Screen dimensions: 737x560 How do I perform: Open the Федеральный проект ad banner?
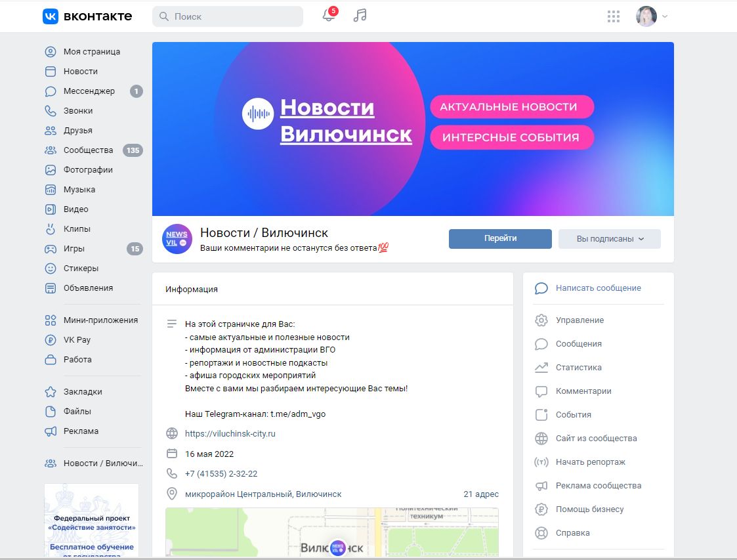[92, 521]
